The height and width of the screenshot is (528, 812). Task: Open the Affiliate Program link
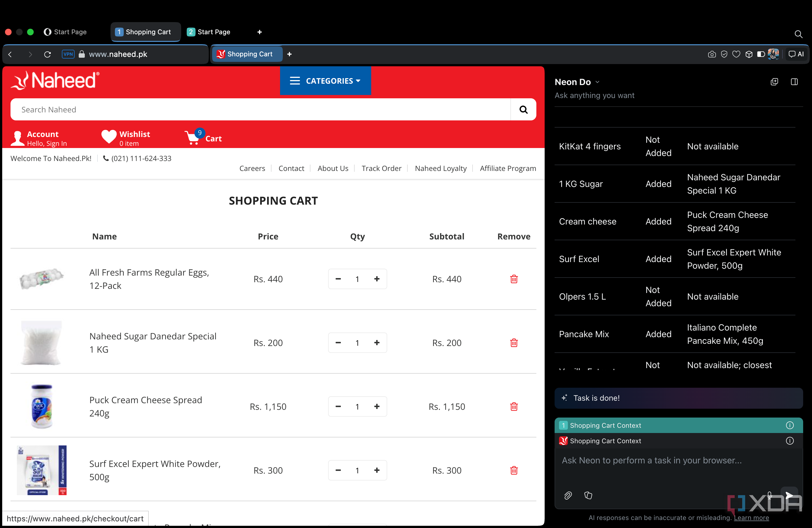508,168
